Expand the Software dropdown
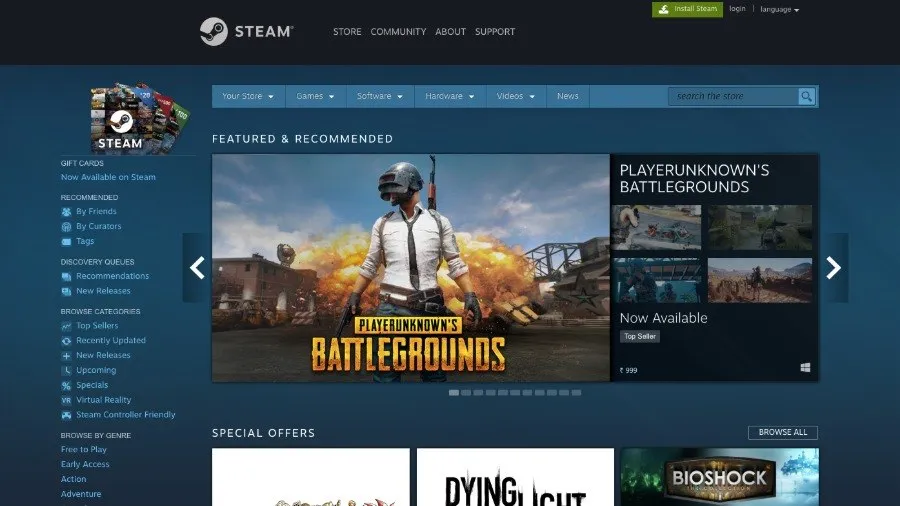Image resolution: width=900 pixels, height=506 pixels. click(379, 96)
